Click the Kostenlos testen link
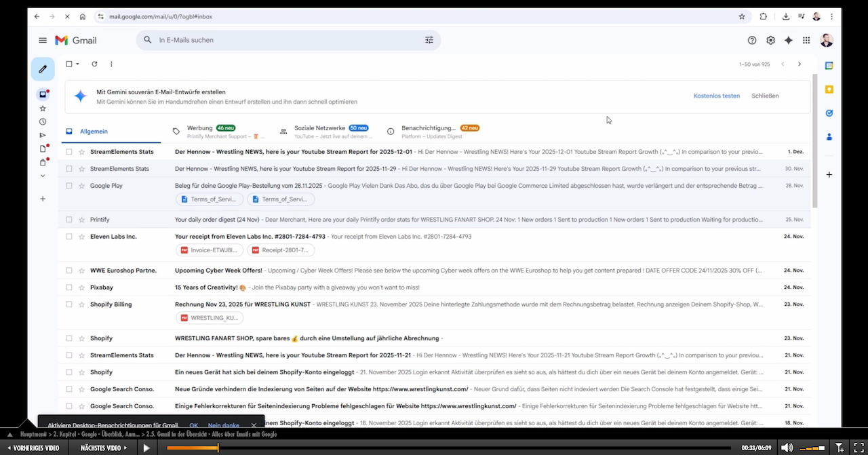This screenshot has width=868, height=455. [716, 96]
